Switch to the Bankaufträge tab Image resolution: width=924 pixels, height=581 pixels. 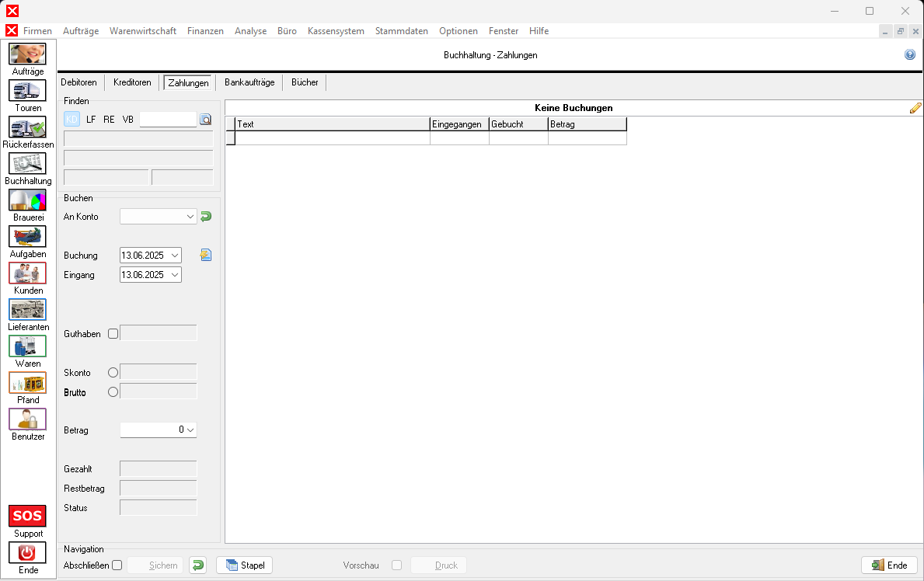point(249,82)
